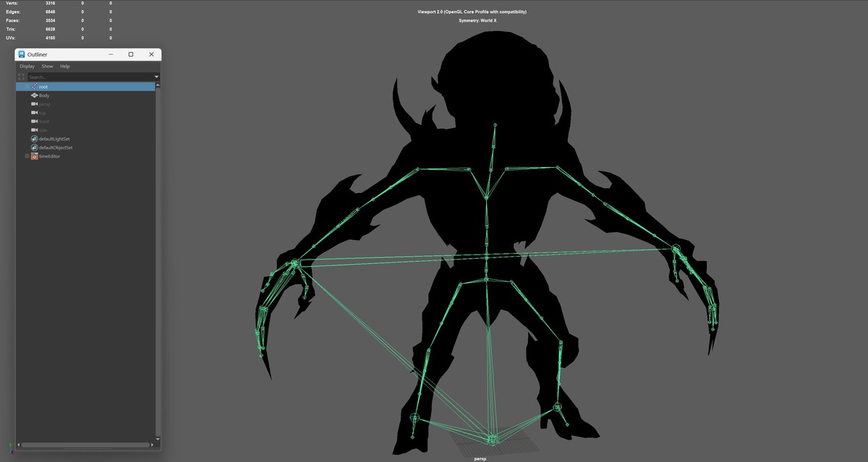Screen dimensions: 868x462
Task: Click the Outliner vertical scrollbar up arrow
Action: (x=158, y=85)
